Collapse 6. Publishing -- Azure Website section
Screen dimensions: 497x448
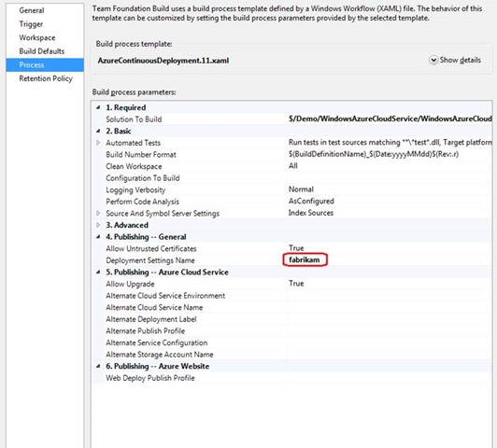click(x=98, y=366)
